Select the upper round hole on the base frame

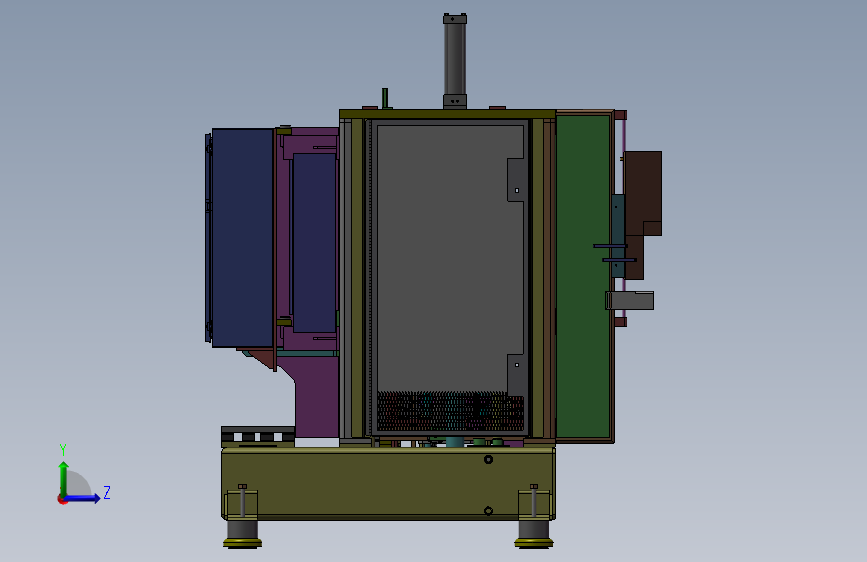tap(488, 459)
